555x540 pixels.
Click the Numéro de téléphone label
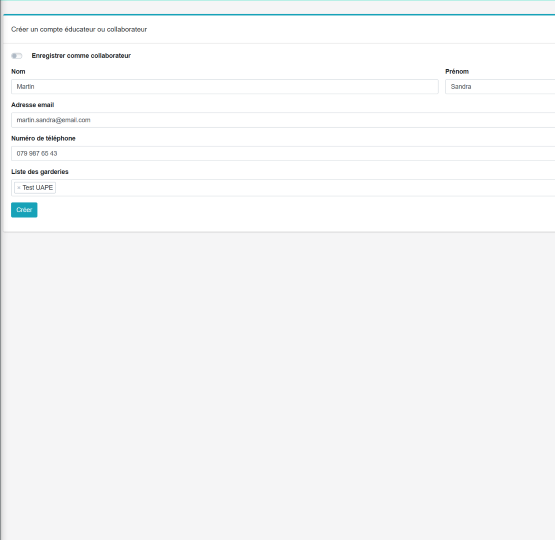tap(43, 138)
